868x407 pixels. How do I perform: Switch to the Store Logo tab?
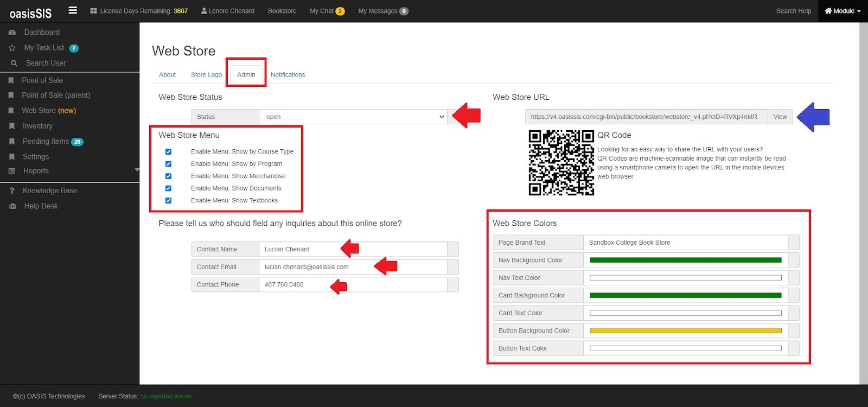pos(206,75)
